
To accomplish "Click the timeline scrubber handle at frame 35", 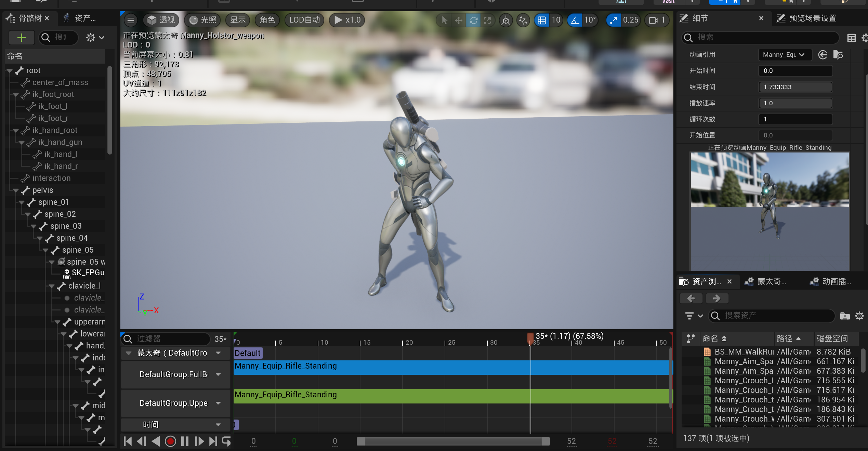I will pos(530,338).
